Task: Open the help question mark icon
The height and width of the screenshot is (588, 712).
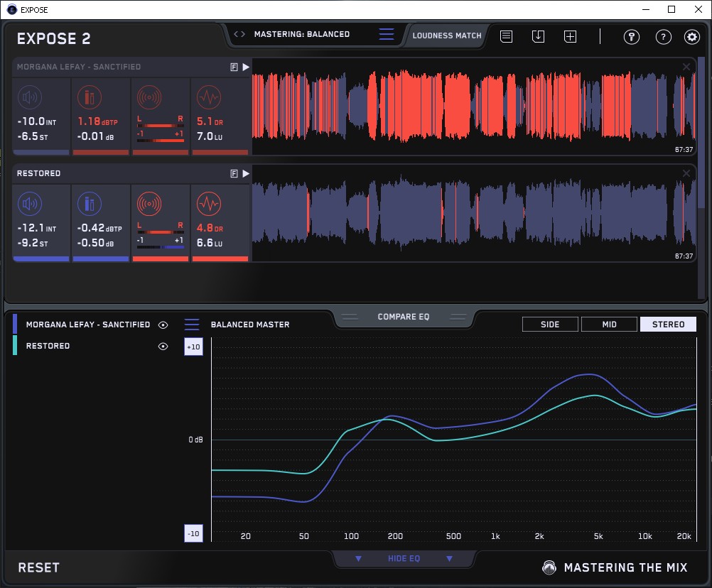Action: [664, 37]
